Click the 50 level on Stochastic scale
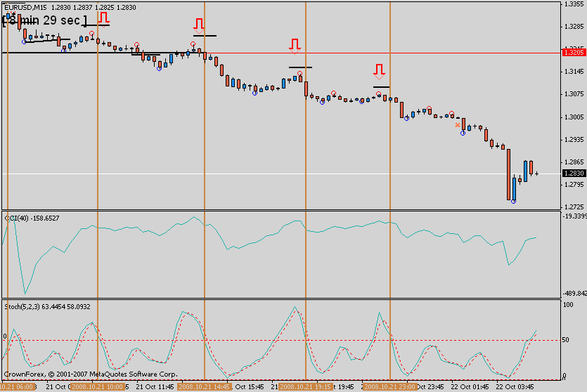587x392 pixels. (566, 340)
